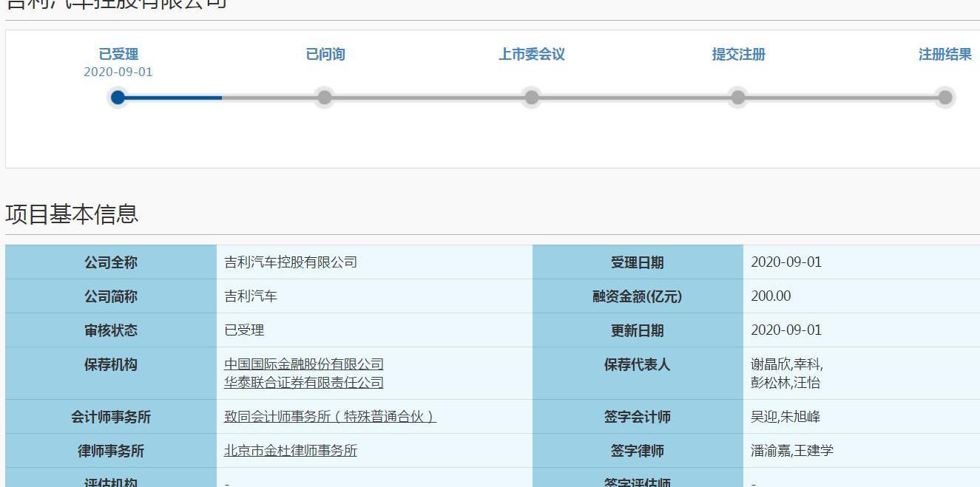
Task: Select the lawyer names 潘渝嘉,王建学
Action: pos(792,450)
